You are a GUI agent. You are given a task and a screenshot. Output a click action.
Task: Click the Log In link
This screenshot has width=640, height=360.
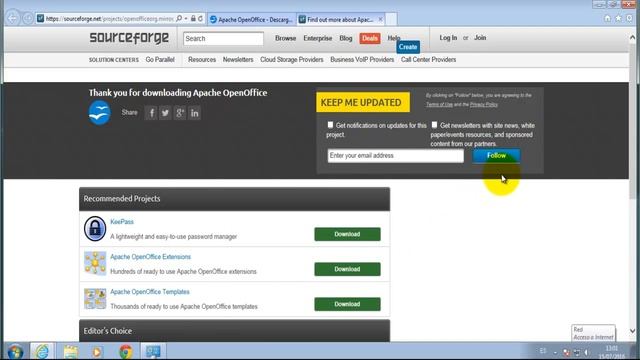pos(448,38)
